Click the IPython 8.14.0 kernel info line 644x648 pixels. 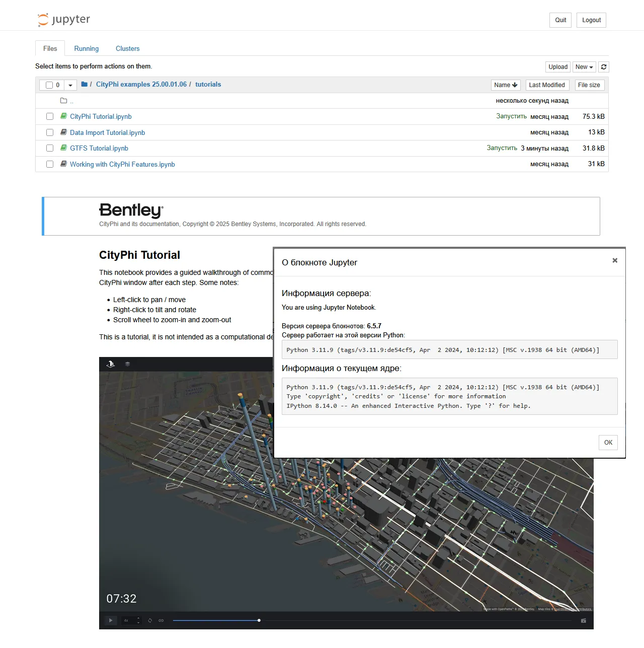tap(408, 406)
